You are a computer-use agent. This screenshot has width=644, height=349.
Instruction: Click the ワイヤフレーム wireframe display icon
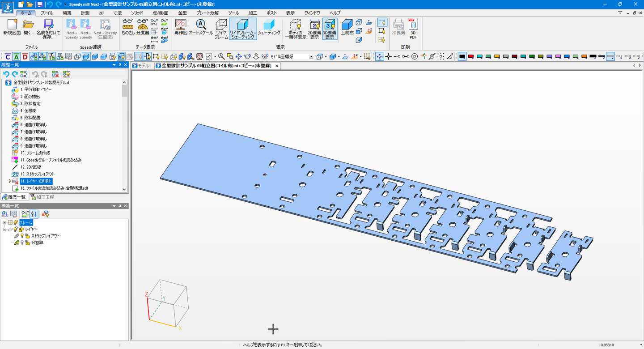pyautogui.click(x=221, y=29)
